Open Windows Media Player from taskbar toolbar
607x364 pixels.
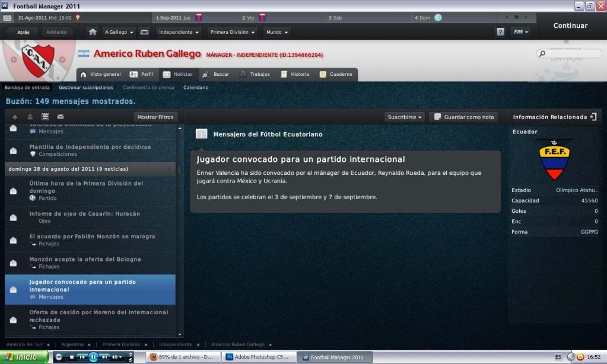point(59,357)
